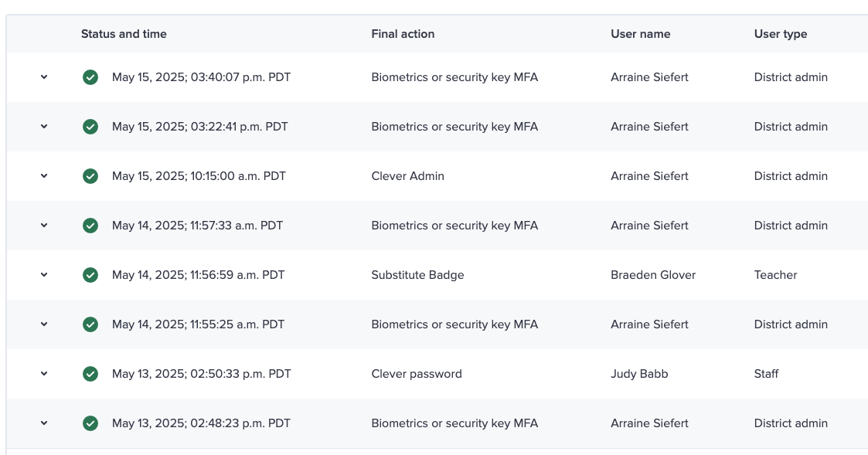Select the green status icon for the May 14 11:55:25 login
The image size is (868, 455).
(90, 324)
